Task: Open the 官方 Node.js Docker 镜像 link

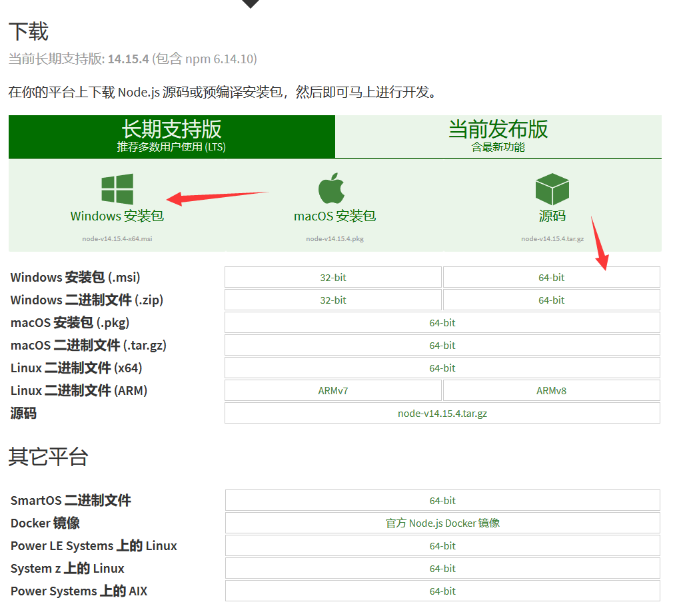Action: pos(442,523)
